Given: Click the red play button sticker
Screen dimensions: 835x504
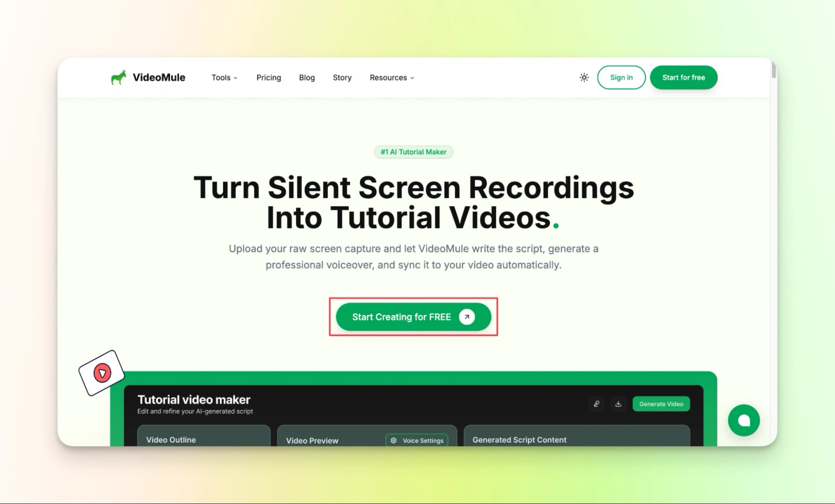Looking at the screenshot, I should [x=103, y=372].
